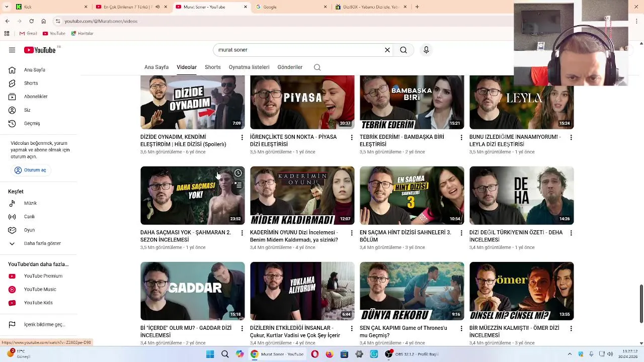Open Abonelikler in sidebar
The image size is (644, 362).
click(x=35, y=97)
